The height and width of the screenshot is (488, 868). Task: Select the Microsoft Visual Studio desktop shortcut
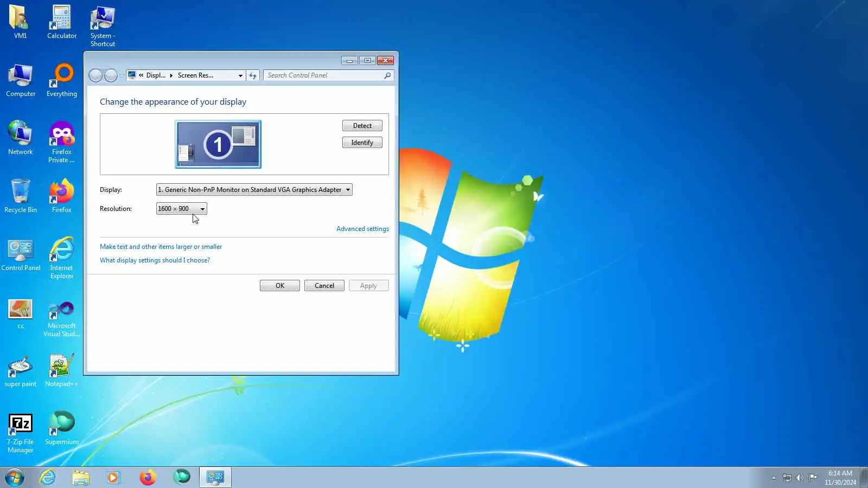[x=62, y=319]
